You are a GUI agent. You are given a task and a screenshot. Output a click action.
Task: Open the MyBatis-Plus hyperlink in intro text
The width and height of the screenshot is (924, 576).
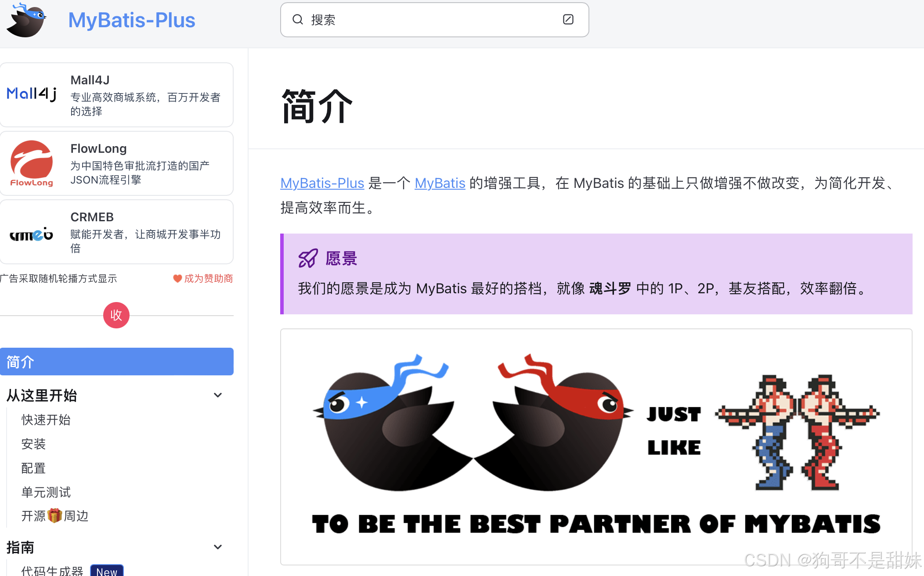coord(322,183)
